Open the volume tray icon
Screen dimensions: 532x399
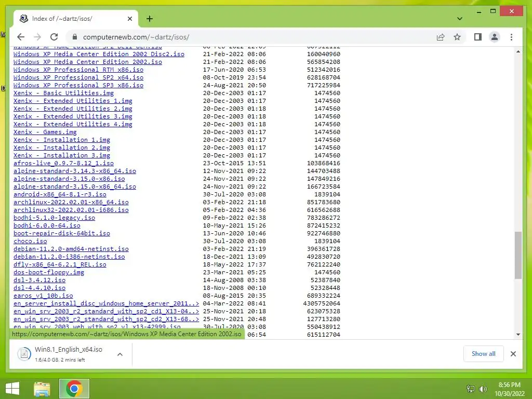tap(483, 389)
